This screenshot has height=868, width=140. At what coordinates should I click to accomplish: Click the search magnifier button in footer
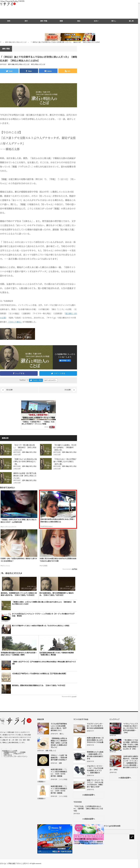tap(132, 837)
